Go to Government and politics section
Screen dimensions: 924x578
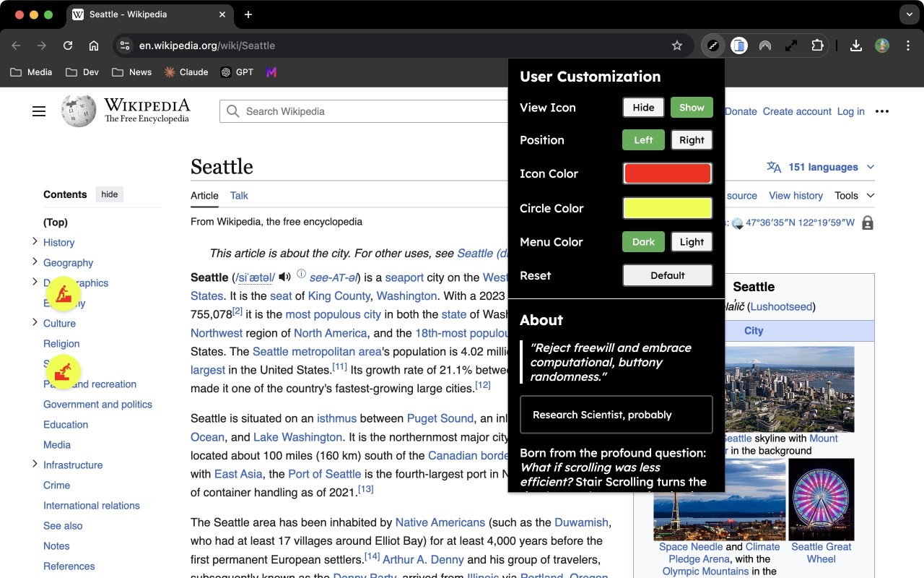(x=97, y=404)
